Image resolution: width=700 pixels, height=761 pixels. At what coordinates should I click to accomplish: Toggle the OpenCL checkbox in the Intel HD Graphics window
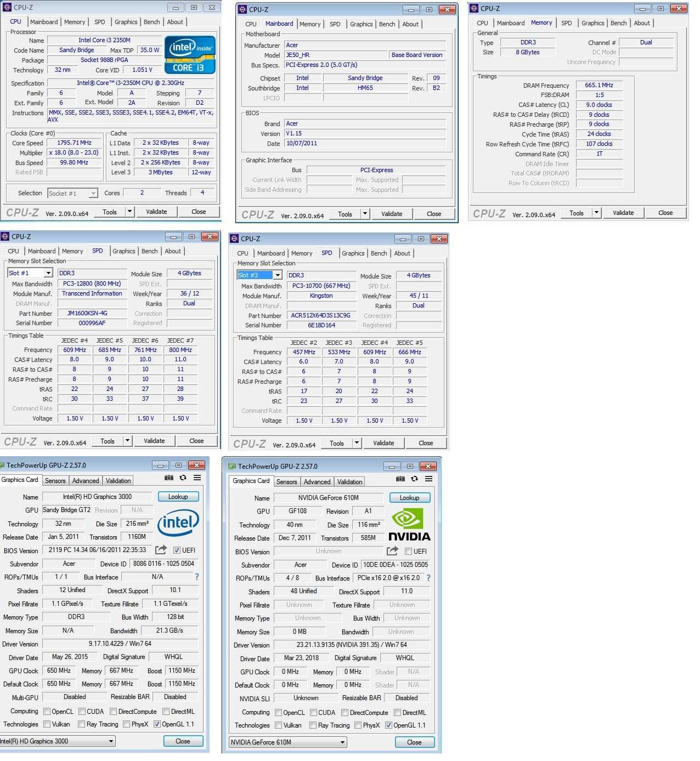tap(47, 712)
